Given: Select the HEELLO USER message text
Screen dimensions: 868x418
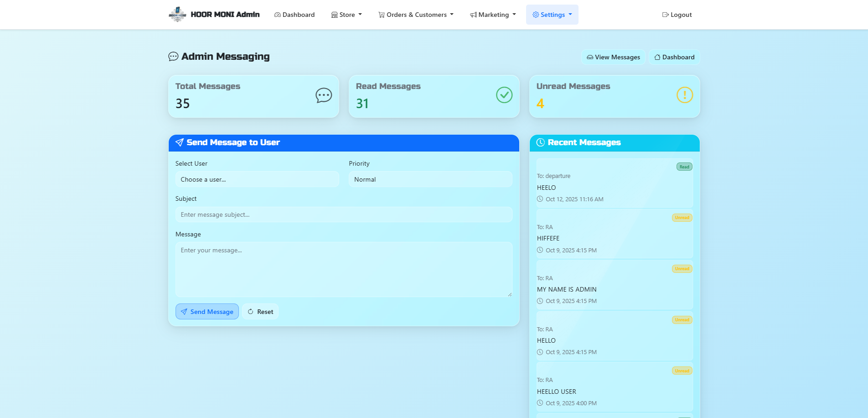Looking at the screenshot, I should coord(557,392).
